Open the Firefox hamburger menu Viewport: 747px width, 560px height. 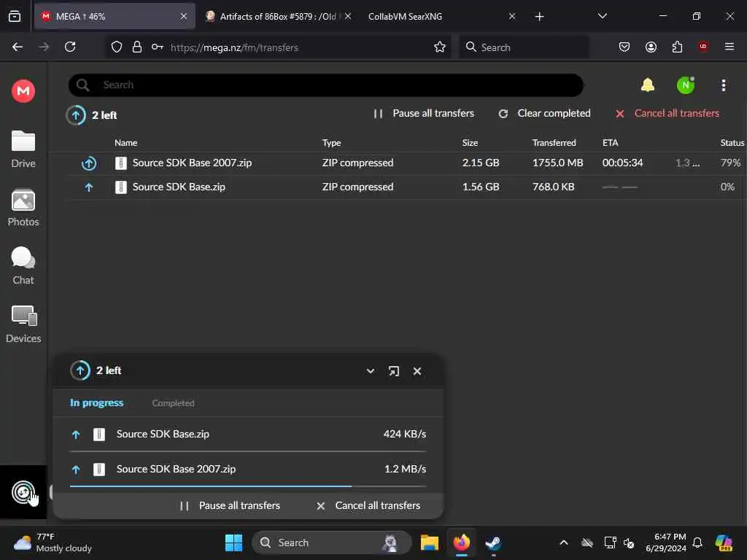point(729,47)
